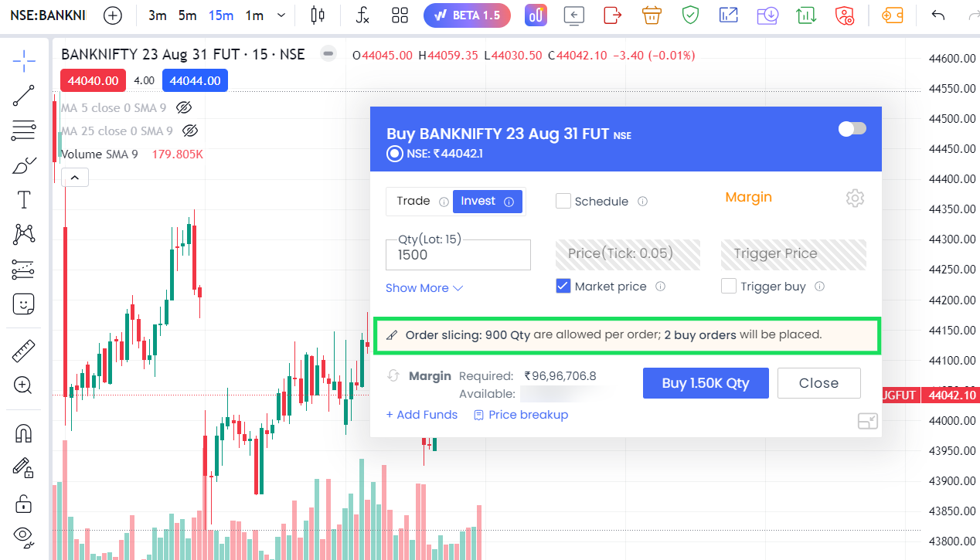Open the candlestick chart type icon
Screen dimensions: 980x560
[317, 15]
